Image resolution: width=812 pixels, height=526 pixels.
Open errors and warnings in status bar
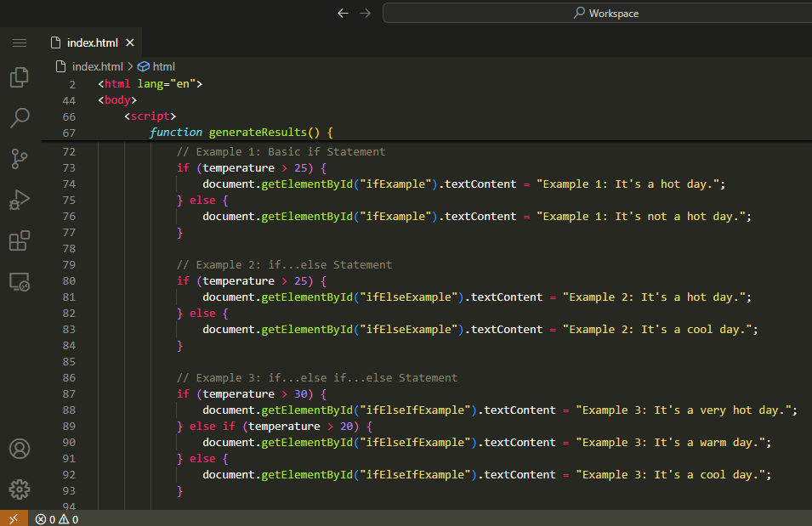[x=57, y=518]
